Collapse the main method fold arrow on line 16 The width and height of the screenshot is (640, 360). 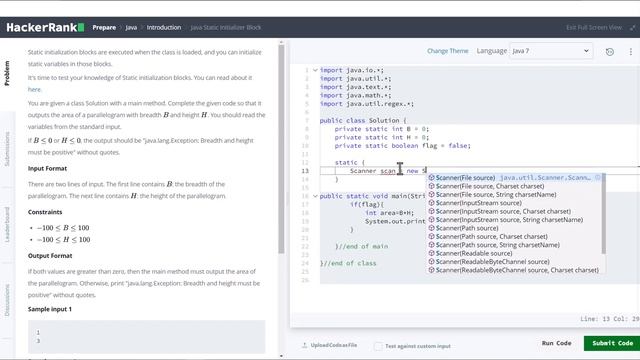click(x=315, y=196)
